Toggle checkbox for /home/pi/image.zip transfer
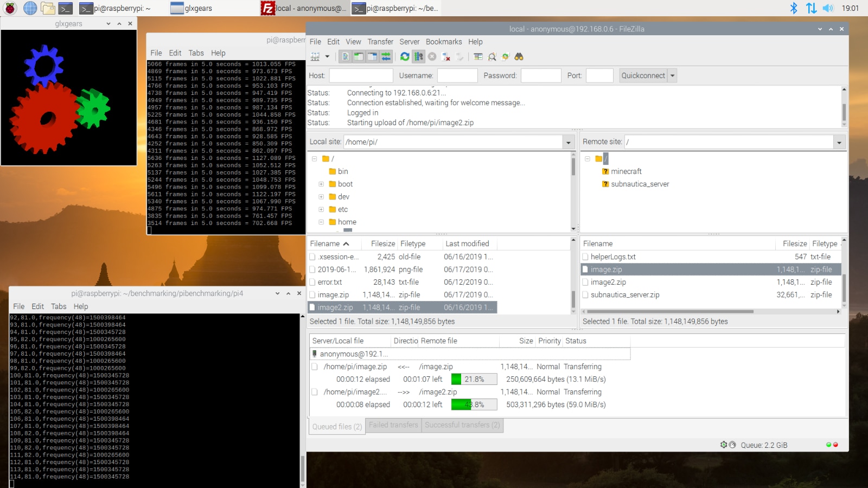This screenshot has width=868, height=488. (x=315, y=367)
